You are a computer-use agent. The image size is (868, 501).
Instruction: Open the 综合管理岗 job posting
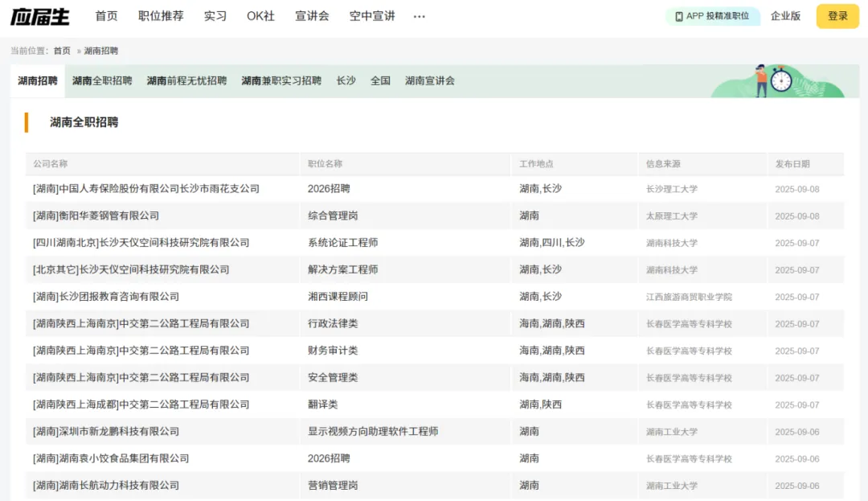333,216
